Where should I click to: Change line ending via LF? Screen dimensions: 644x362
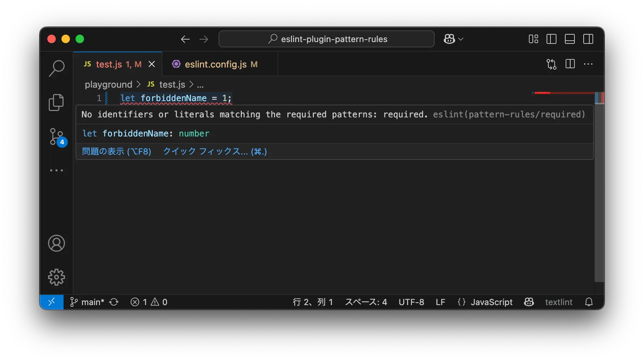(x=440, y=302)
